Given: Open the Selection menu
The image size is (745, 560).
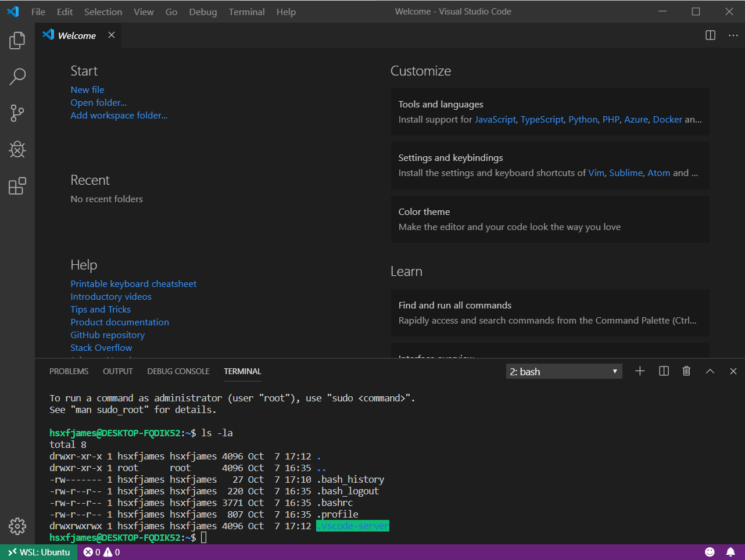Looking at the screenshot, I should 103,12.
